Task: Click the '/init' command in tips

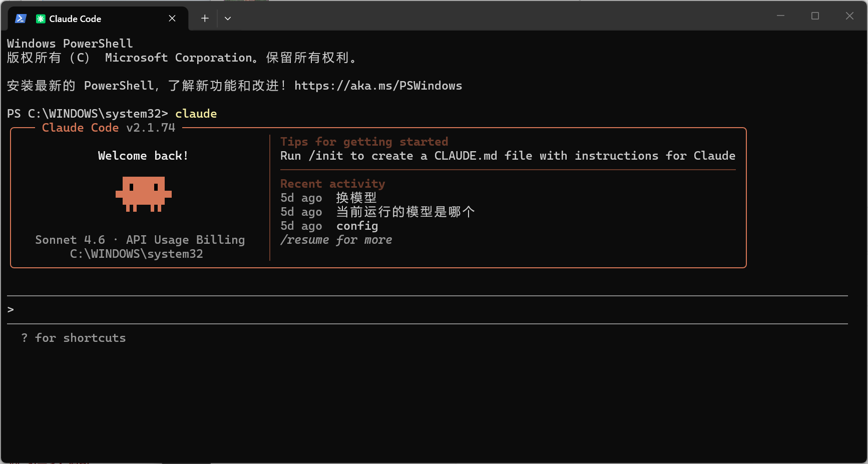Action: coord(326,156)
